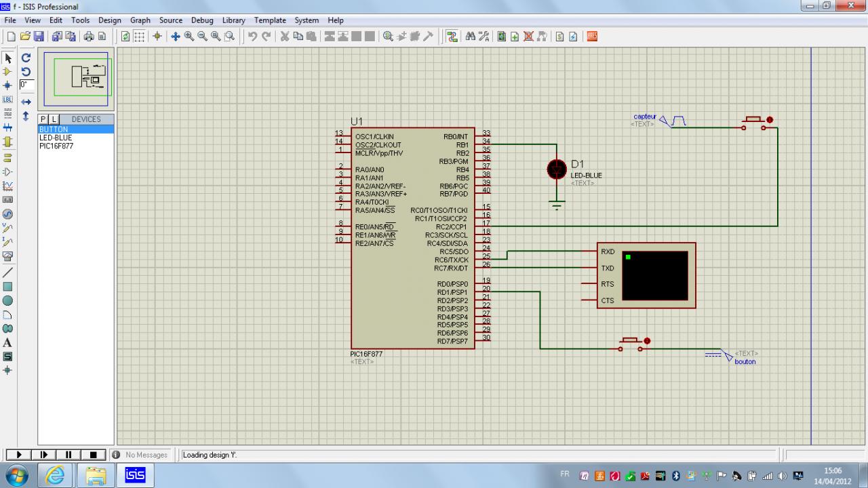The height and width of the screenshot is (488, 868).
Task: Click the Virtual Instruments mode icon
Action: 8,256
